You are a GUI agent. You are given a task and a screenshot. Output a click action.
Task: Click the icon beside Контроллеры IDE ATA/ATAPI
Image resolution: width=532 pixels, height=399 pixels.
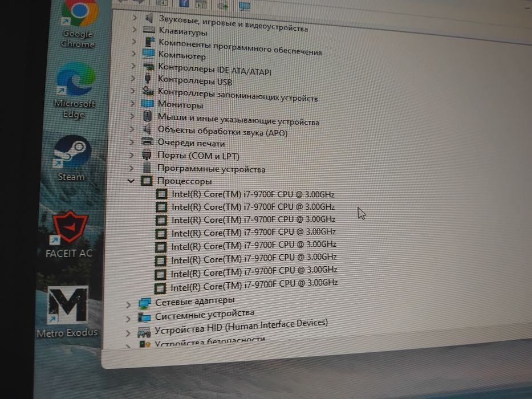coord(148,66)
